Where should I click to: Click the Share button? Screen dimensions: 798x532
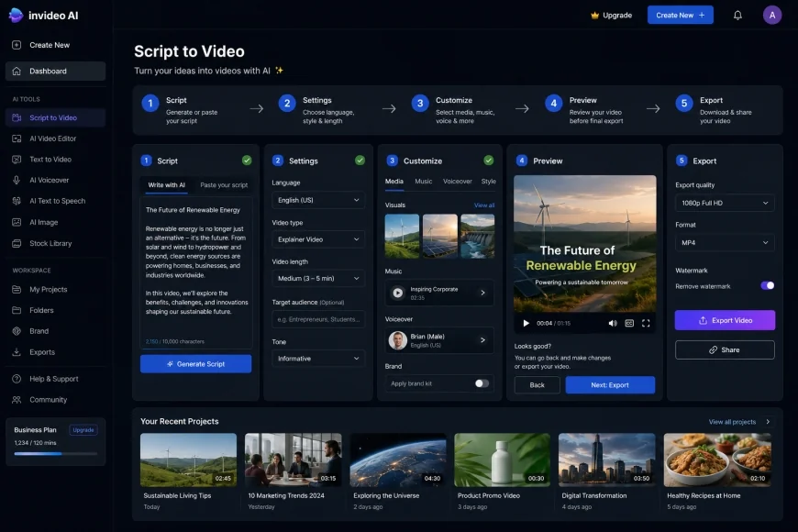pyautogui.click(x=725, y=349)
